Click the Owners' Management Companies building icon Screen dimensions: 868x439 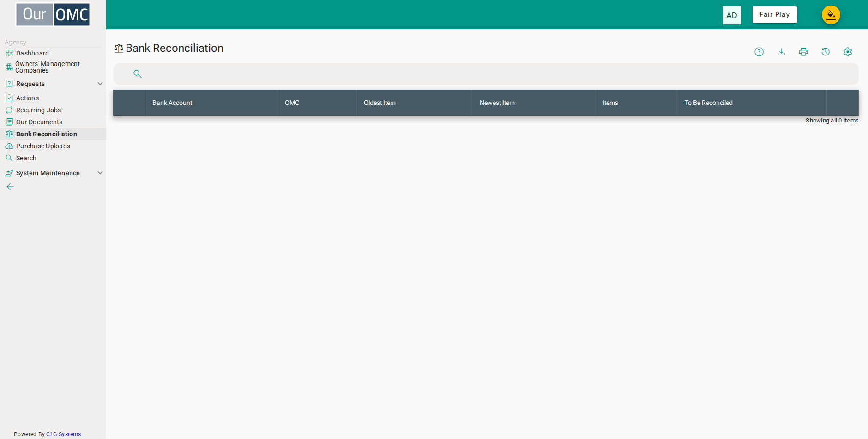point(9,67)
